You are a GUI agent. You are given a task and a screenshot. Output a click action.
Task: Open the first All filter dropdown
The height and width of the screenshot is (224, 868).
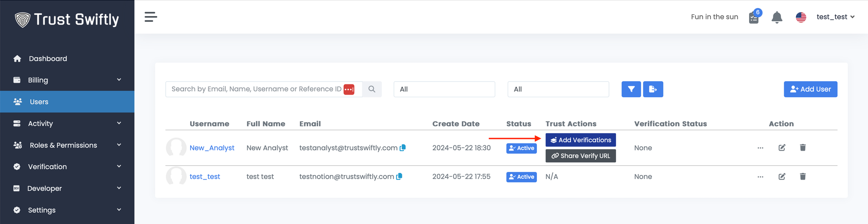pyautogui.click(x=444, y=89)
